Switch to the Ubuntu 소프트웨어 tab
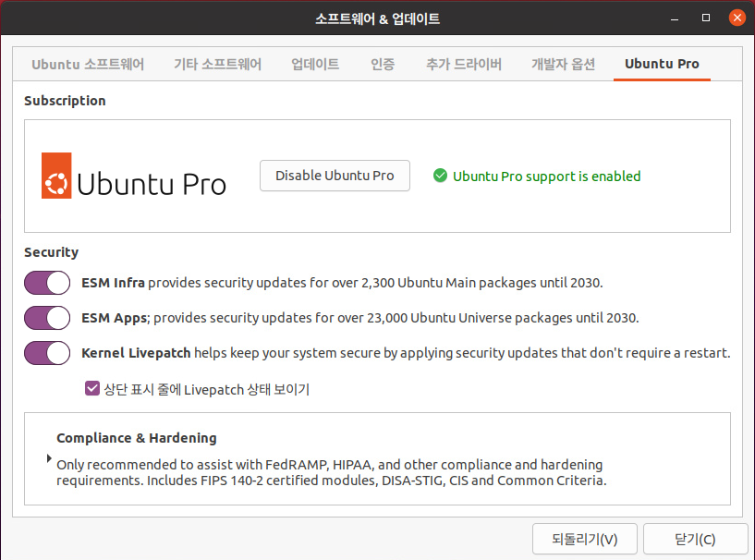This screenshot has width=755, height=560. pos(88,64)
